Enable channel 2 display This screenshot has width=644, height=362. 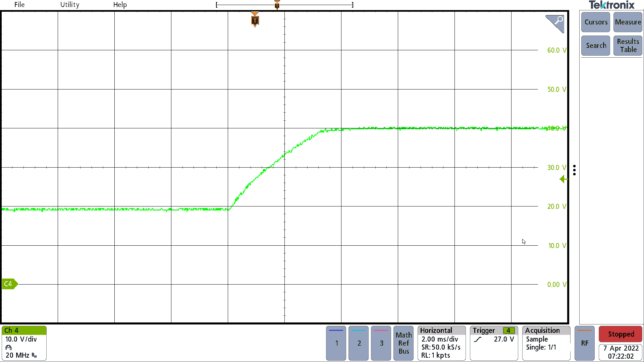(x=358, y=343)
